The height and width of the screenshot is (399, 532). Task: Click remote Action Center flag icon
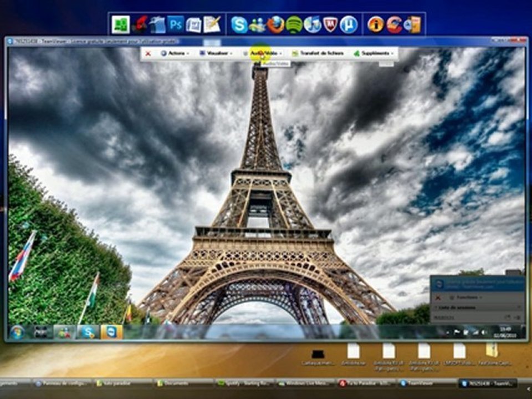457,332
